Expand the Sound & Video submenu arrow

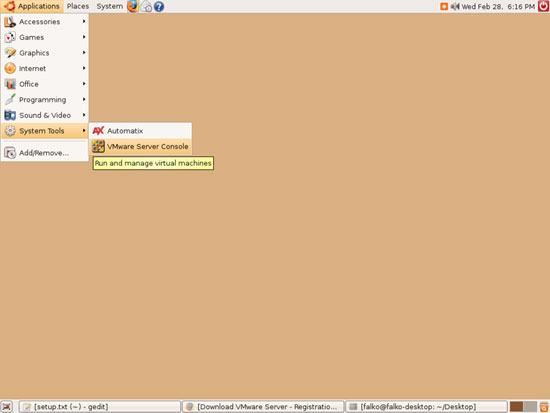[84, 115]
